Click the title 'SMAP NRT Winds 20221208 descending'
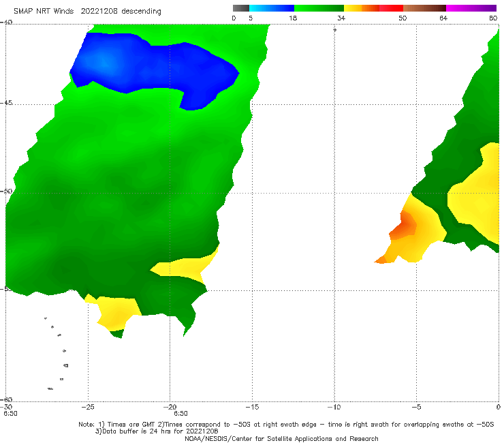The width and height of the screenshot is (504, 443). coord(87,12)
